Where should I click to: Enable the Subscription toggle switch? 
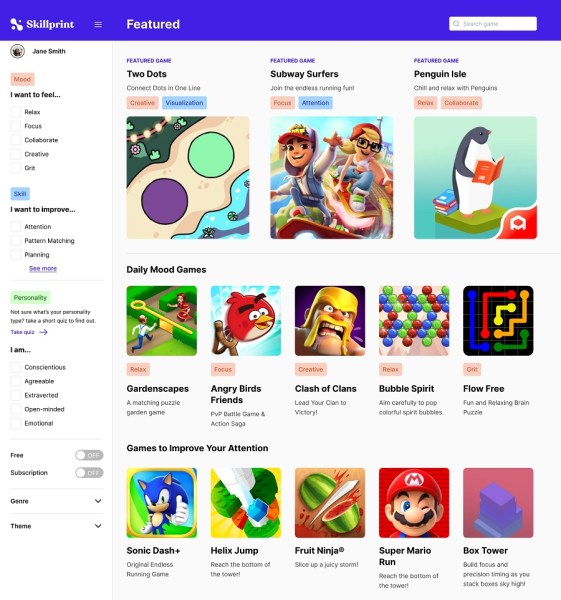point(89,473)
